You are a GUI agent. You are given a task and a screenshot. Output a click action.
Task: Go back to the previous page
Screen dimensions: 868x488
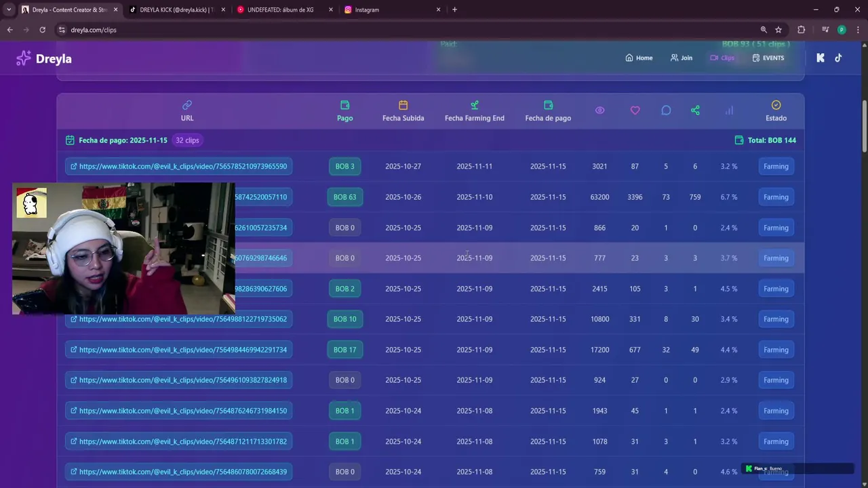tap(9, 30)
